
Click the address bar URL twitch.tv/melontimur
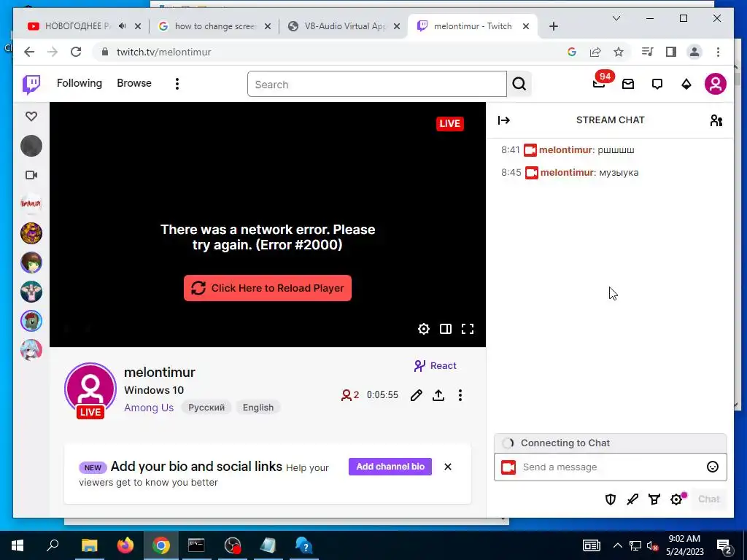[164, 52]
